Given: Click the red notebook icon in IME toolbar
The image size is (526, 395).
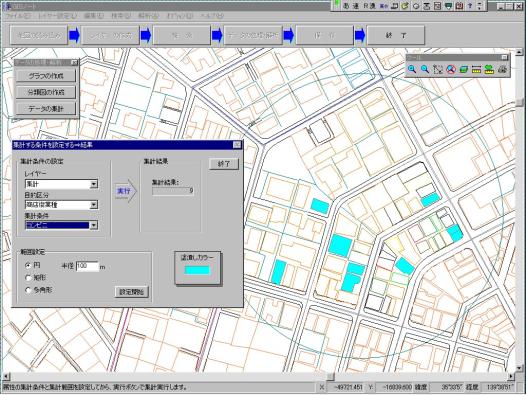Looking at the screenshot, I should coord(459,6).
